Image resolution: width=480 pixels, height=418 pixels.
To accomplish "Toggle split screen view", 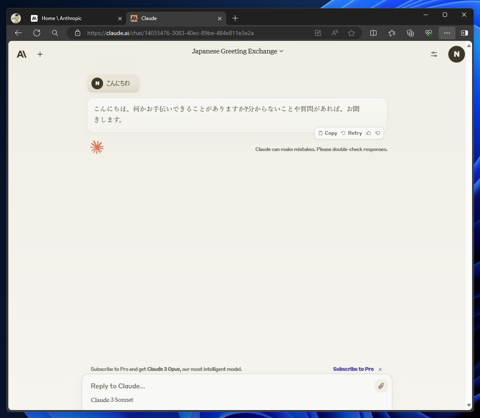I will [373, 33].
